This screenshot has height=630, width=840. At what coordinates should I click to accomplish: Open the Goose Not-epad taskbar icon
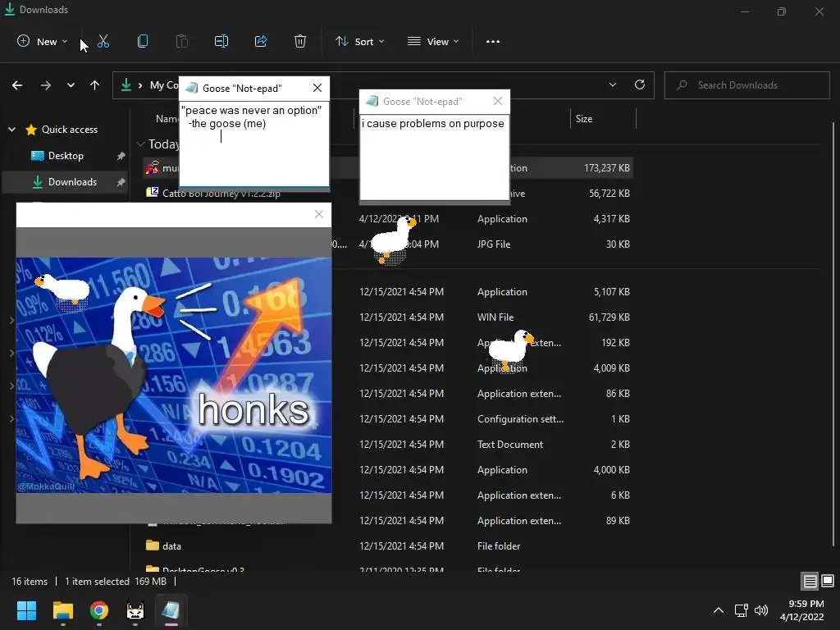(171, 610)
